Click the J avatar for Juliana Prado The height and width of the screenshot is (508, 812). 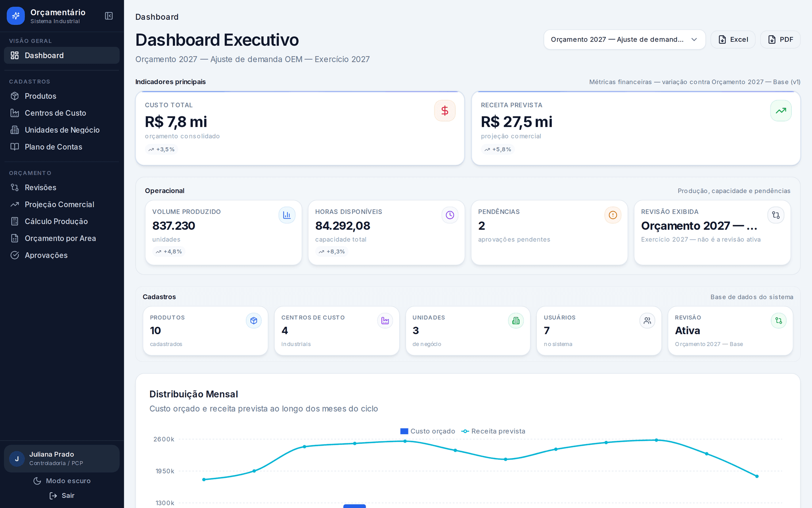[17, 459]
